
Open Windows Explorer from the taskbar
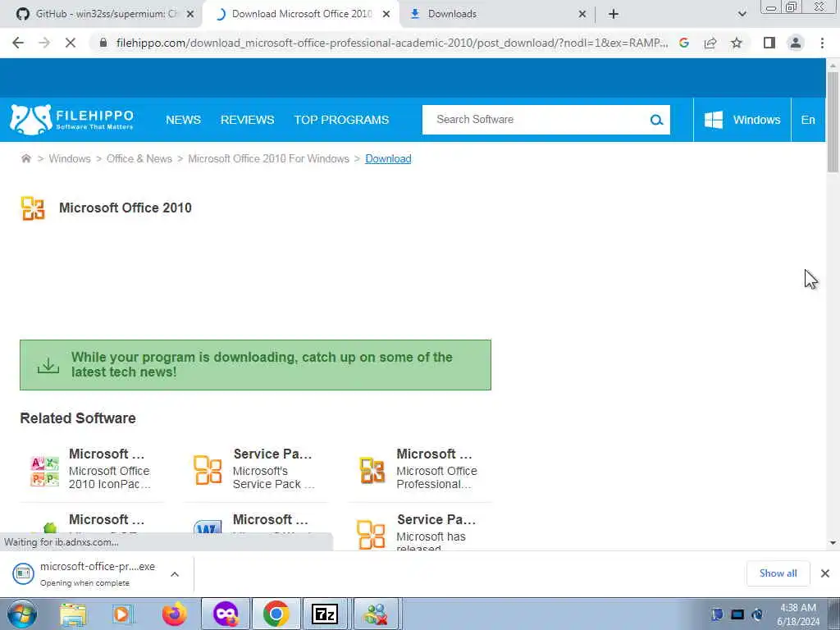coord(73,614)
